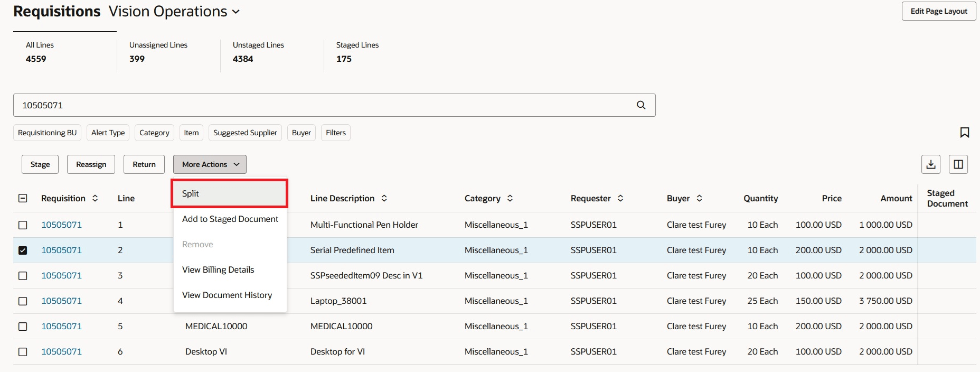Click the Remove menu entry

click(x=230, y=244)
